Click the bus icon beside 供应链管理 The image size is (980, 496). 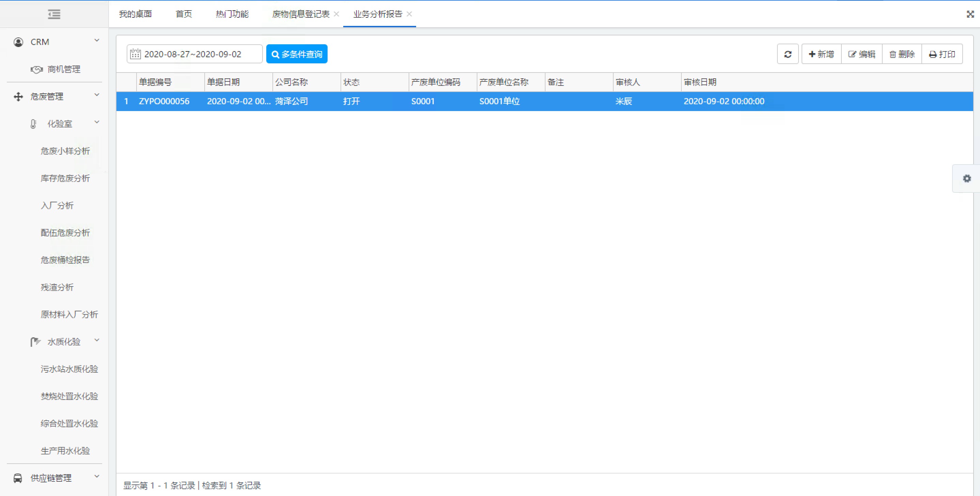coord(18,478)
